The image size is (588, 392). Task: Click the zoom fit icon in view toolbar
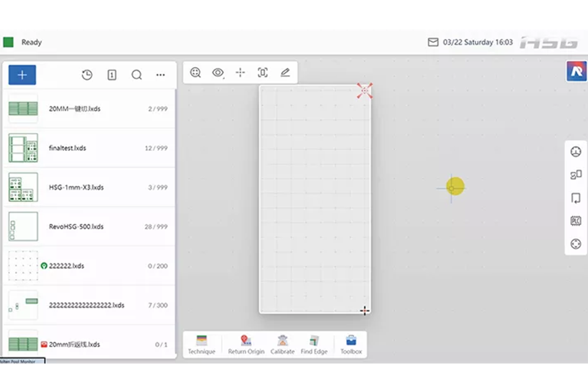pyautogui.click(x=195, y=72)
